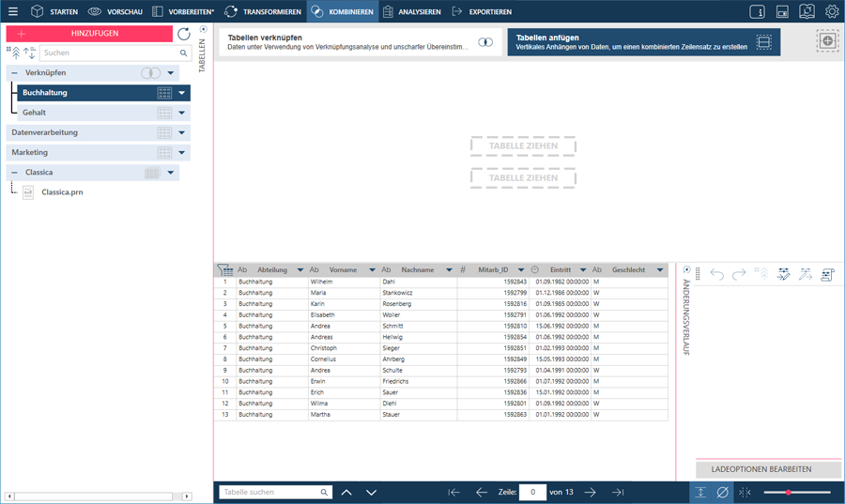Click the horizontal scrollbar of table list

[x=98, y=496]
